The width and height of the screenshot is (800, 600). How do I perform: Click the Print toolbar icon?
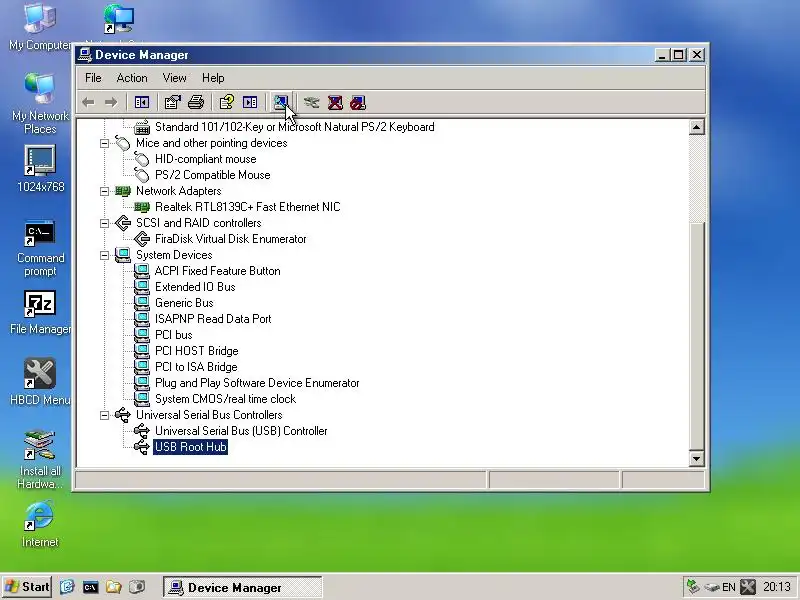(196, 103)
